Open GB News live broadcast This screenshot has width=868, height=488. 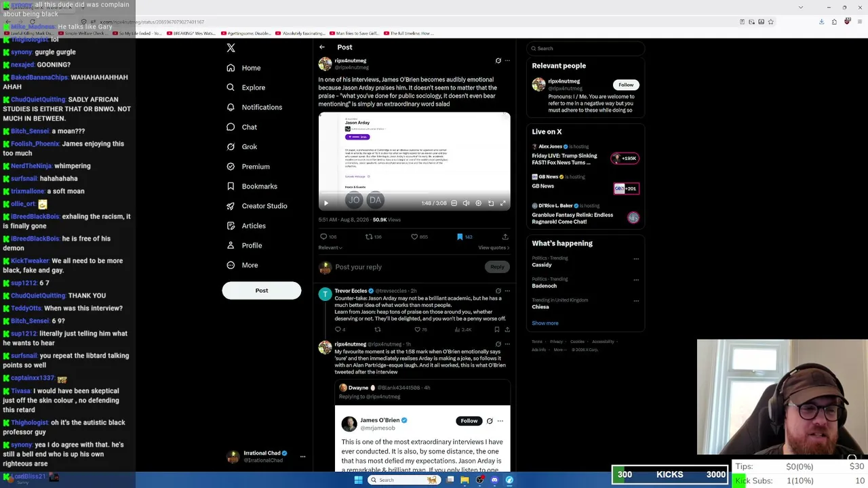point(585,182)
